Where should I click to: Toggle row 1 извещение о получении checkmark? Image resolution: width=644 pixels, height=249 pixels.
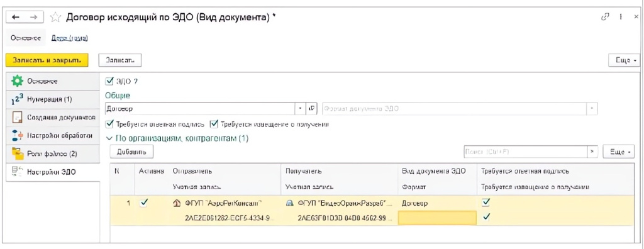(487, 218)
